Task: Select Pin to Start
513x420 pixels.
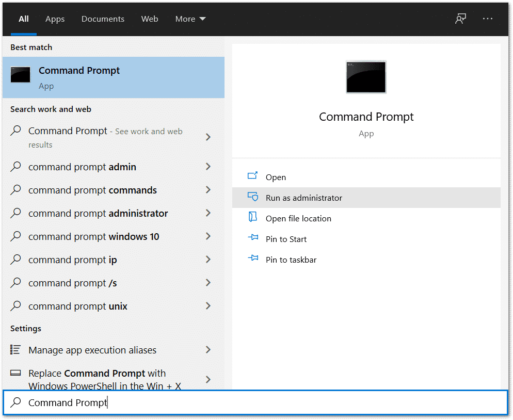Action: point(366,239)
